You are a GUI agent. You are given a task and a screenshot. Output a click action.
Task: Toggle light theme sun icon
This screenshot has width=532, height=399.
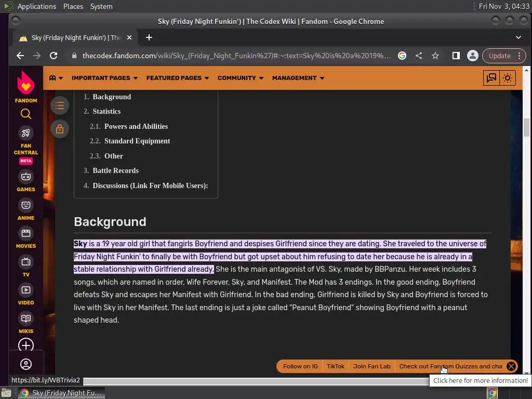pyautogui.click(x=508, y=78)
